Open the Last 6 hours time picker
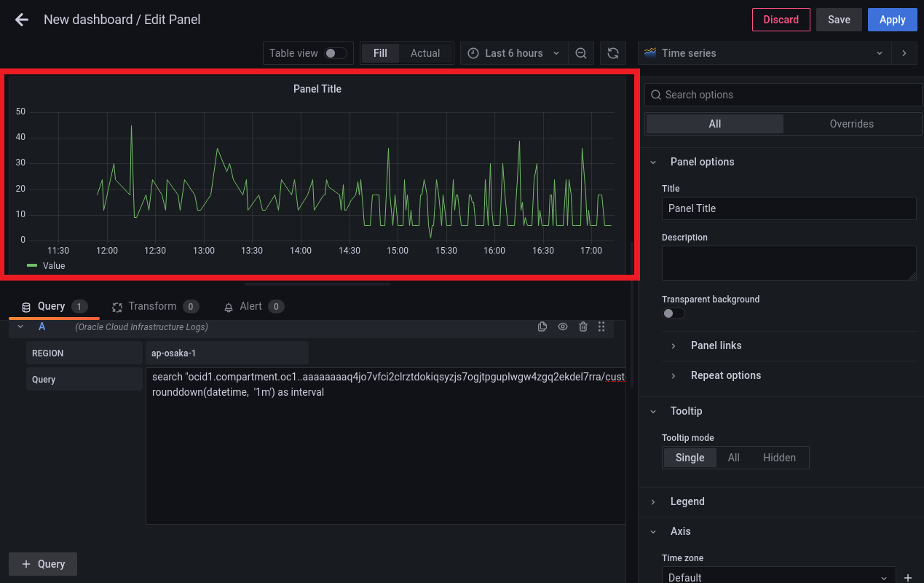The width and height of the screenshot is (924, 583). tap(514, 53)
